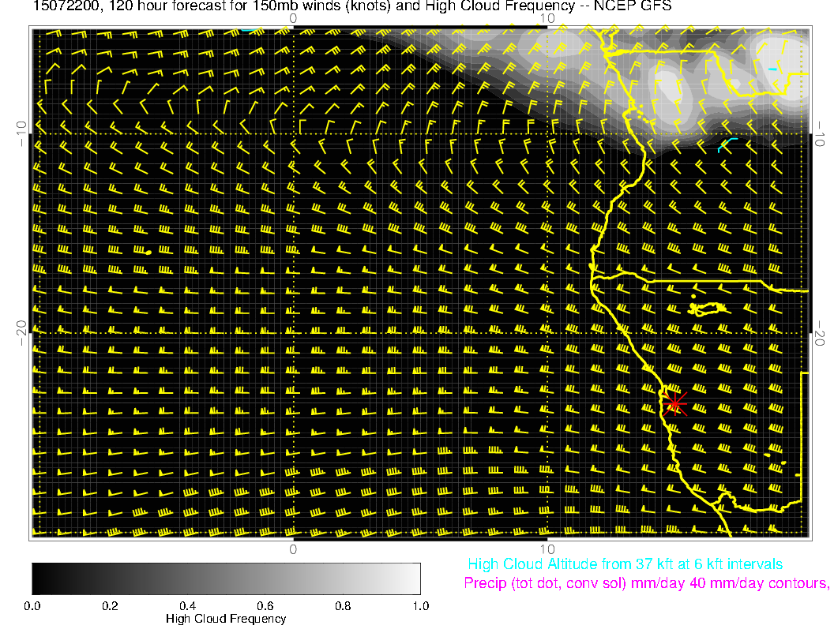Click the yellow island outline east of the coast
834x644 pixels.
point(707,309)
